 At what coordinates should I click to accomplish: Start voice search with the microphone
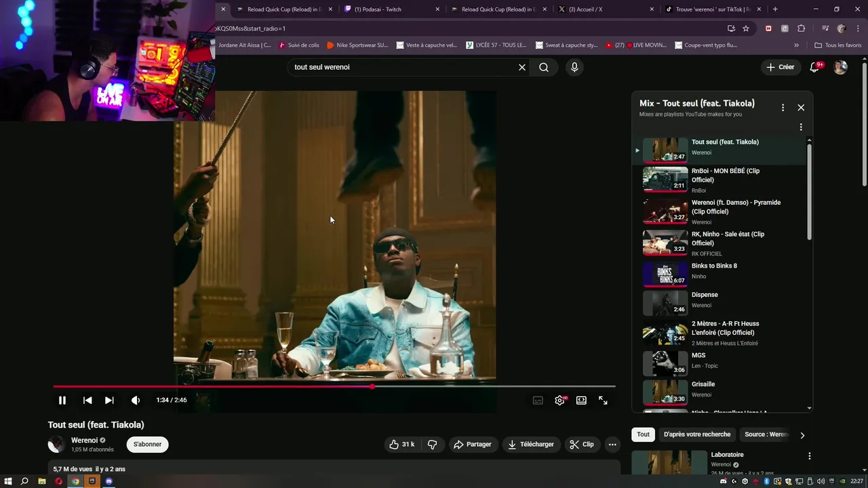click(574, 67)
